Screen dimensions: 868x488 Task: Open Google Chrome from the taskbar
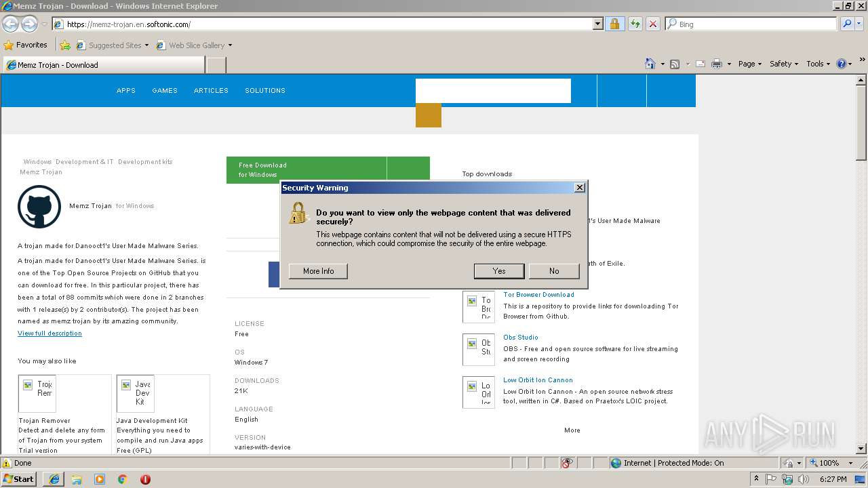123,479
